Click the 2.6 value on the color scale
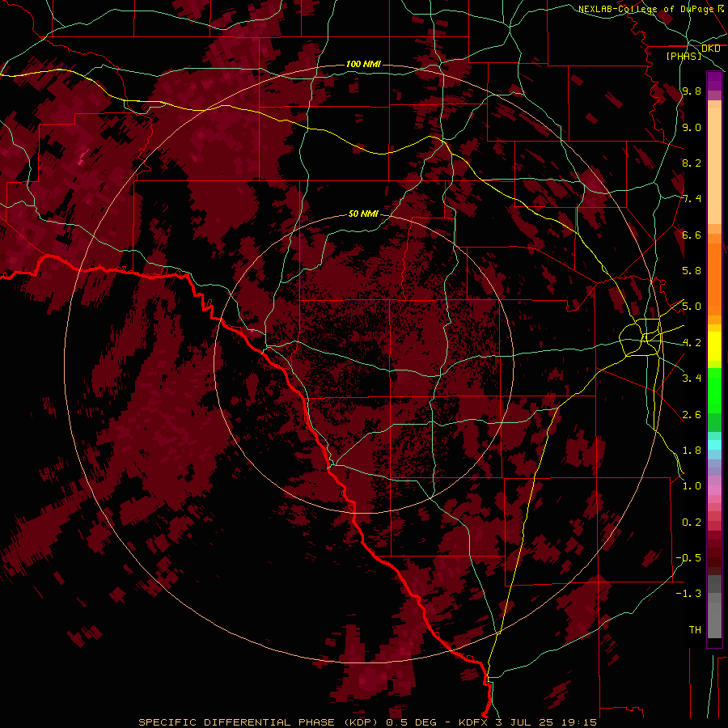 click(x=692, y=415)
